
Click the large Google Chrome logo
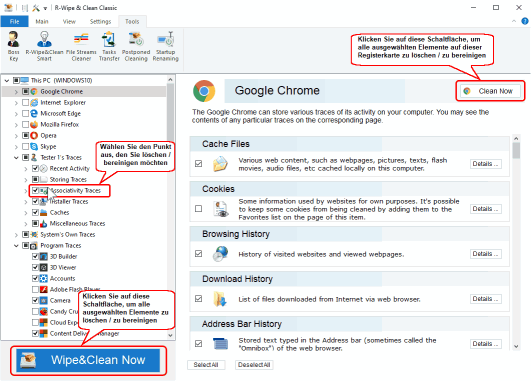point(204,91)
